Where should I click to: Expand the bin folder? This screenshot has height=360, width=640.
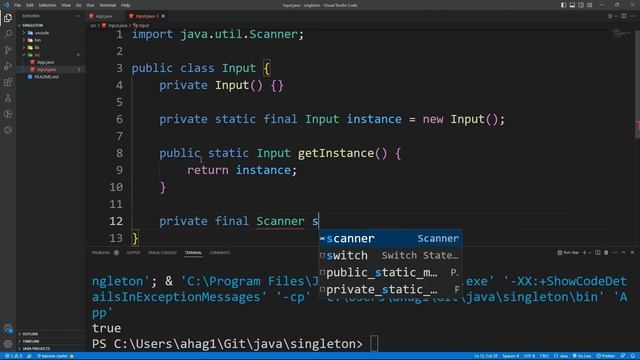click(x=51, y=40)
